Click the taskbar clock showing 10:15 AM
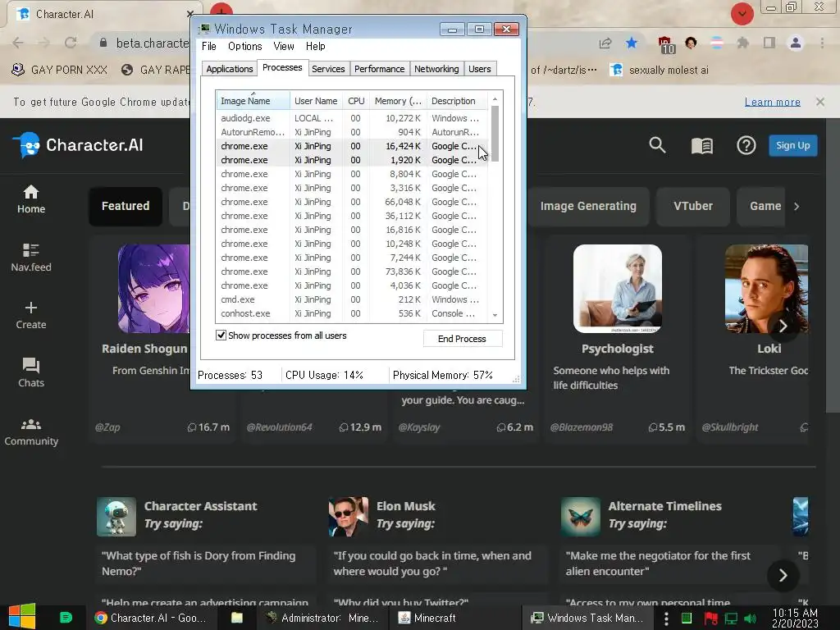840x630 pixels. tap(795, 618)
